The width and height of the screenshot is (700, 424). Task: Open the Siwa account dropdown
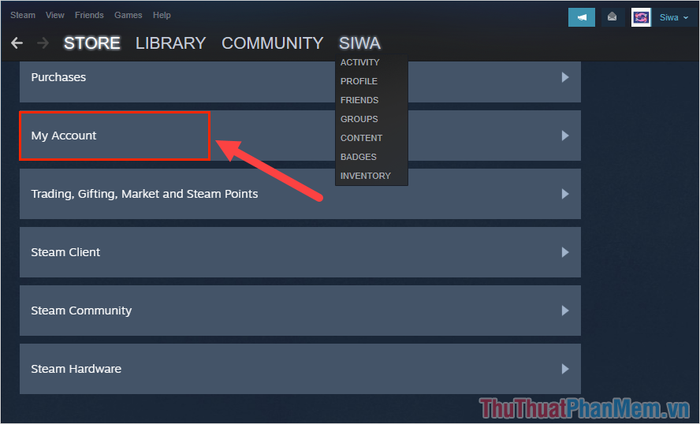(x=674, y=17)
